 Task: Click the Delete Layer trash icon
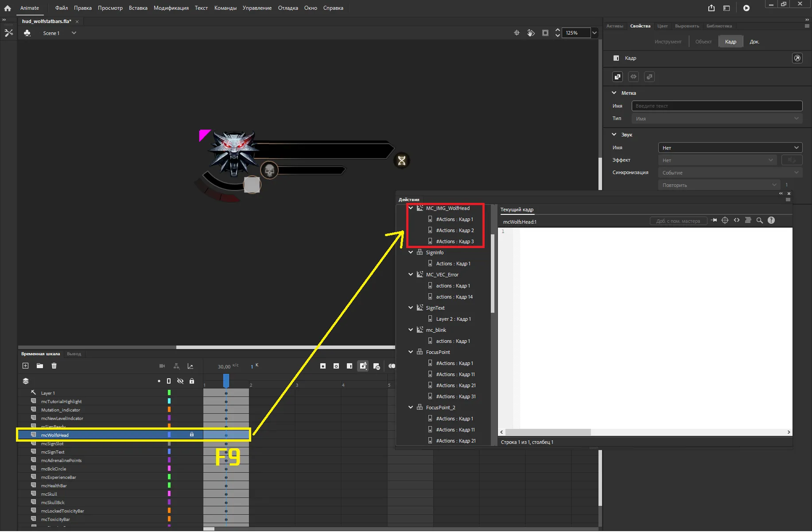[54, 366]
